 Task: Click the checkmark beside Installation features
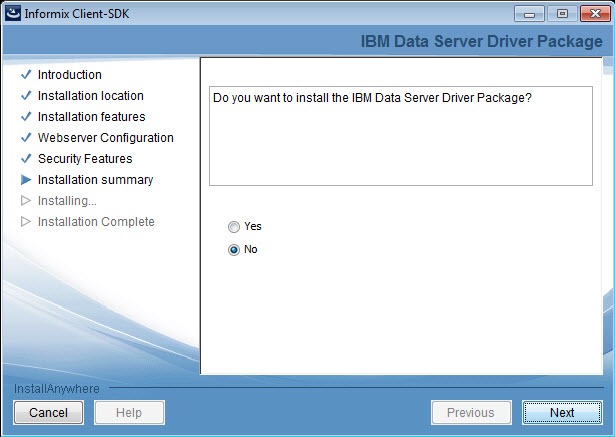[26, 117]
